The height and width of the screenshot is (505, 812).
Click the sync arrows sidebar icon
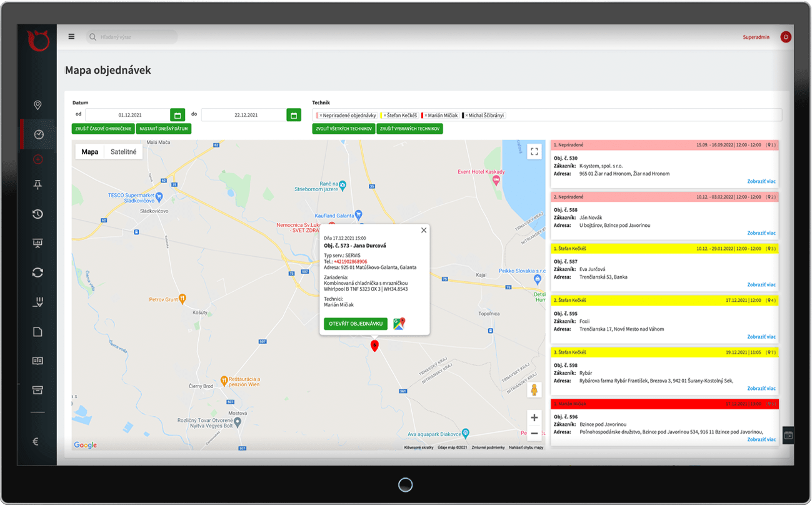[x=38, y=272]
